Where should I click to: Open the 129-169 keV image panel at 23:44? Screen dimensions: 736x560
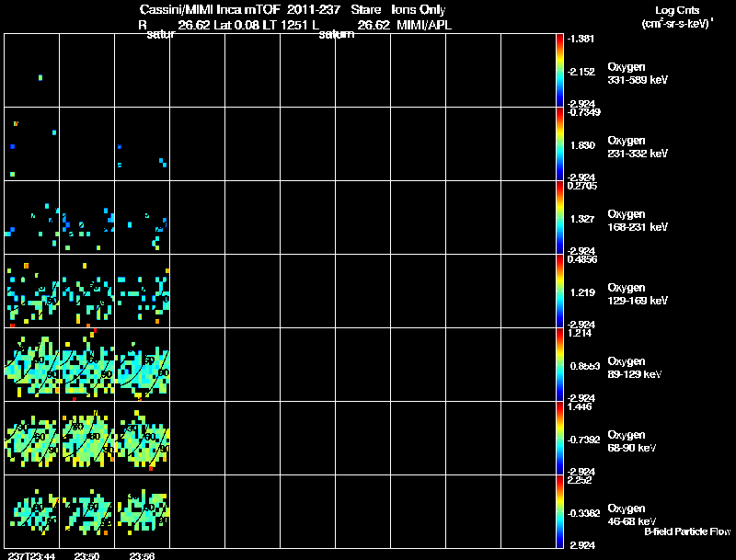coord(32,291)
